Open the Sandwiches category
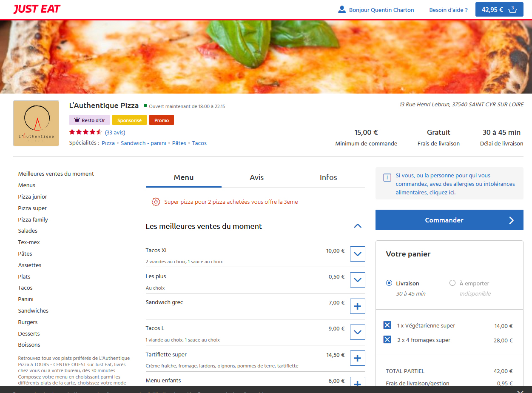The height and width of the screenshot is (393, 532). tap(34, 311)
